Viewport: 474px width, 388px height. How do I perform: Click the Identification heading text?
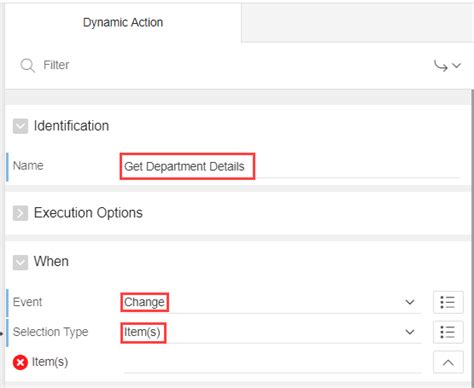point(71,126)
